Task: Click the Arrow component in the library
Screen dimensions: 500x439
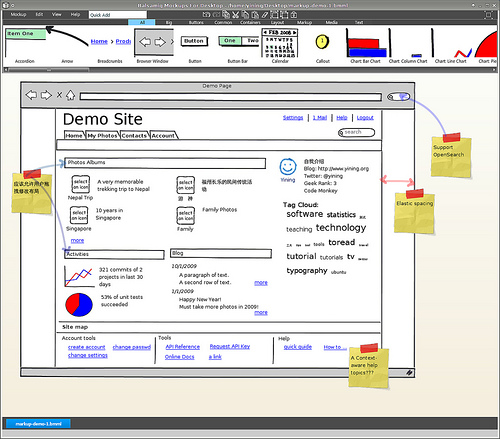Action: coord(67,37)
